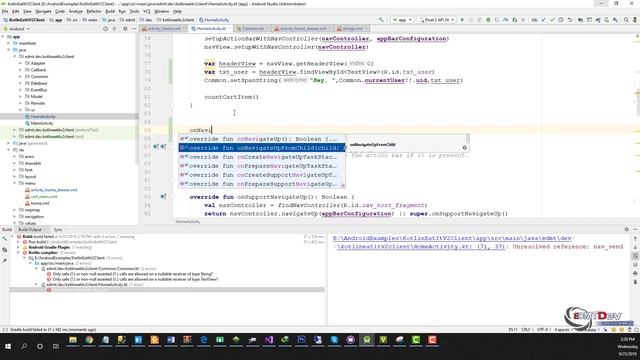Image resolution: width=640 pixels, height=360 pixels.
Task: Click the Make Project hammer icon
Action: pyautogui.click(x=381, y=20)
